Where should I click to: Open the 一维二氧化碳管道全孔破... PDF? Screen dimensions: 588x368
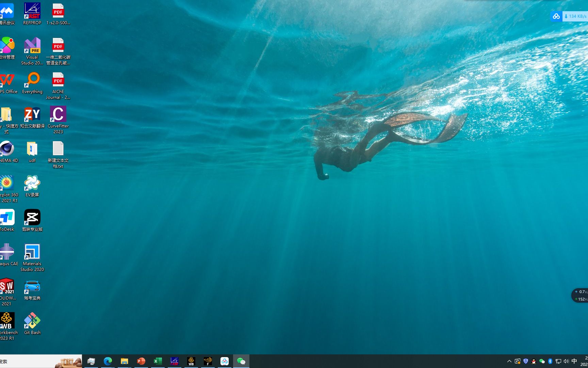click(58, 51)
